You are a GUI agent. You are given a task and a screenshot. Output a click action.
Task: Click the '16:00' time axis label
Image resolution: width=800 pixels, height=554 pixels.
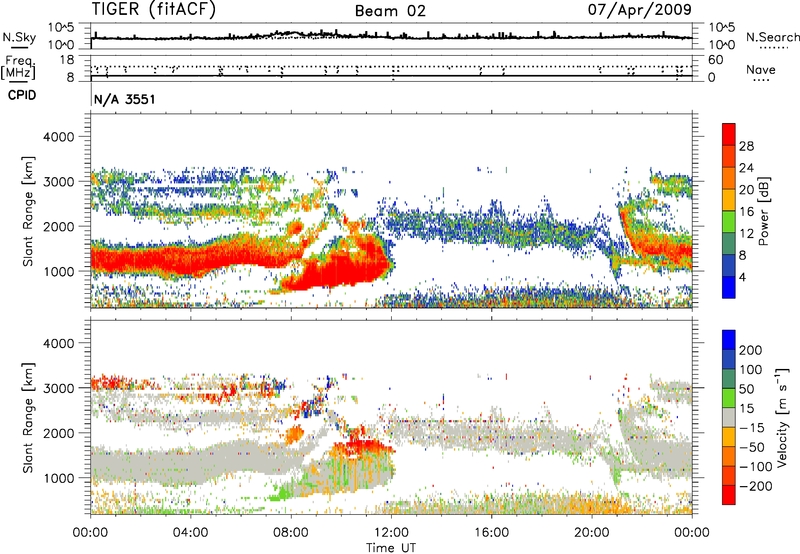[491, 533]
